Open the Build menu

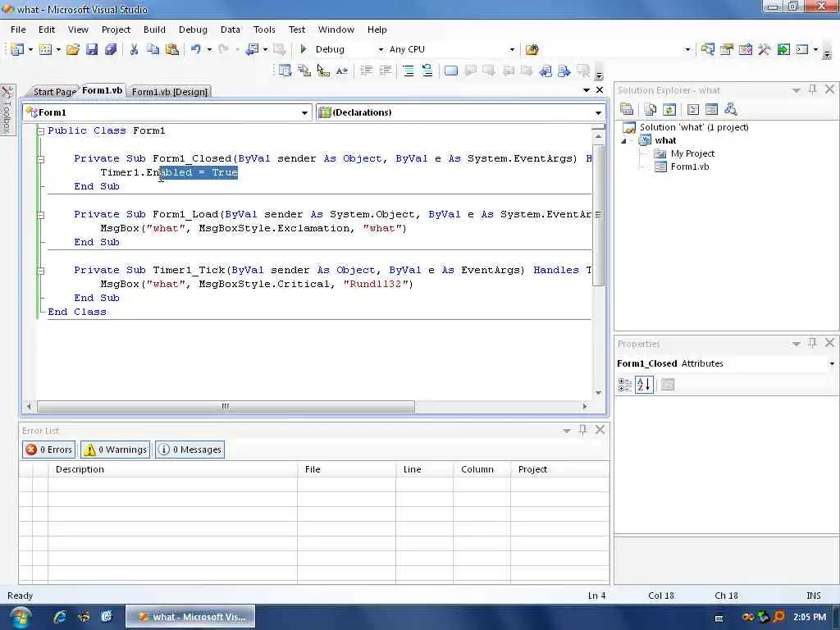point(154,30)
